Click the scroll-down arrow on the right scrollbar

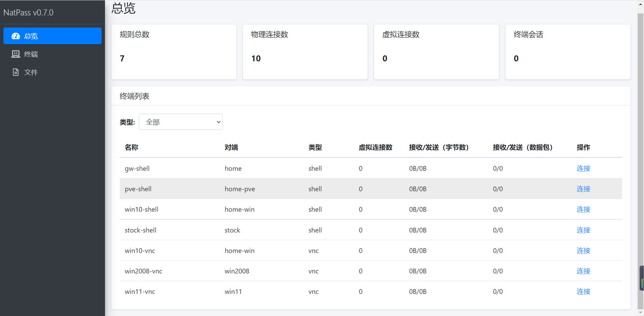640,312
